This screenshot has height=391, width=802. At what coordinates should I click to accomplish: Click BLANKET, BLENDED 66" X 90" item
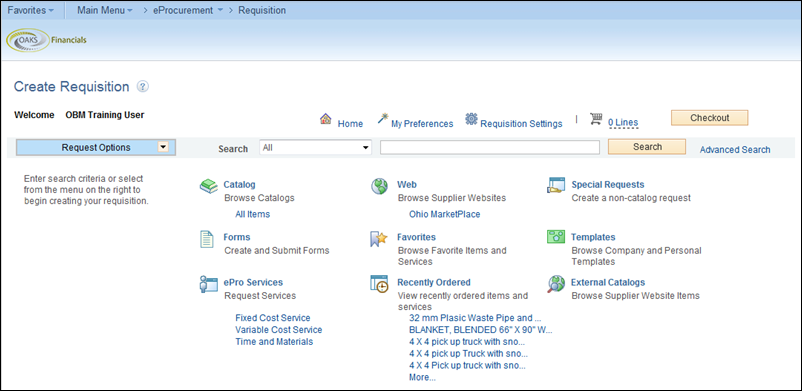481,330
